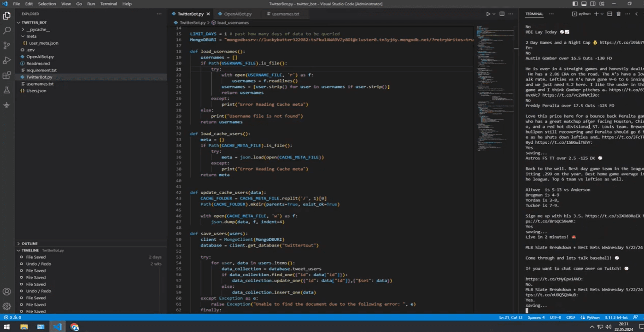The width and height of the screenshot is (644, 332).
Task: Split the editor to the right
Action: click(x=502, y=14)
